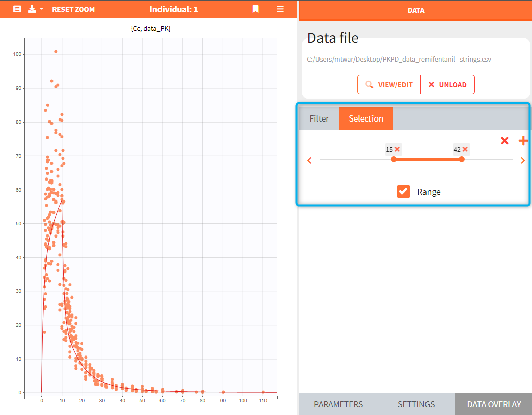532x415 pixels.
Task: Open the download dropdown arrow
Action: tap(41, 9)
